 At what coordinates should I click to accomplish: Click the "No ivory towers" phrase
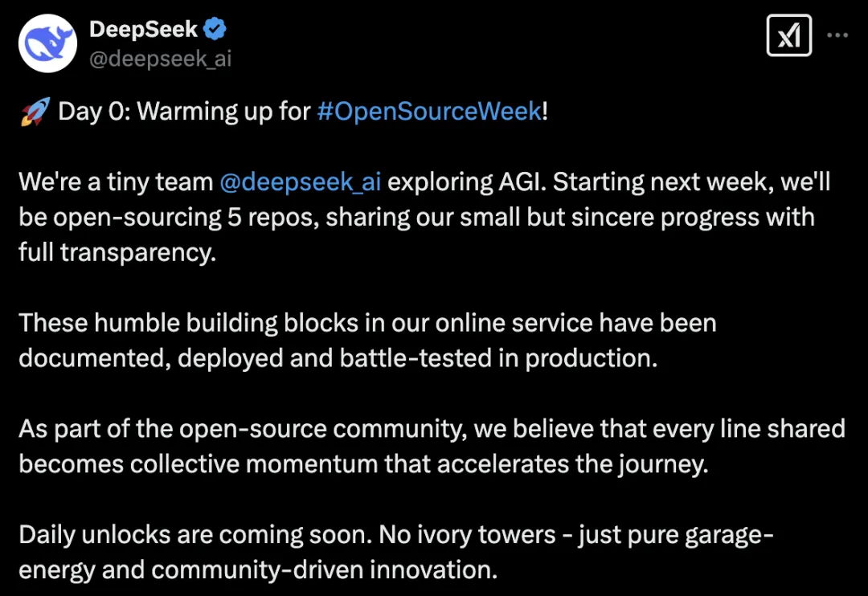coord(467,535)
